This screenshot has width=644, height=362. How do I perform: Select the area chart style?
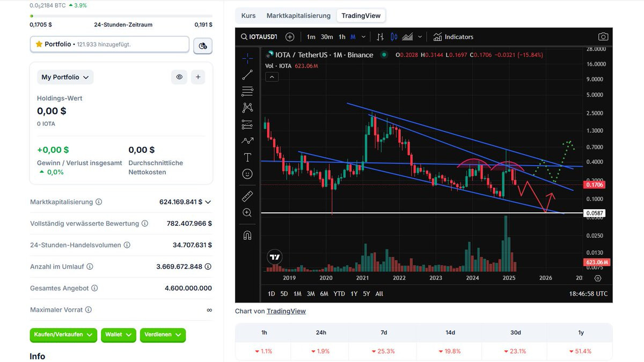tap(407, 36)
